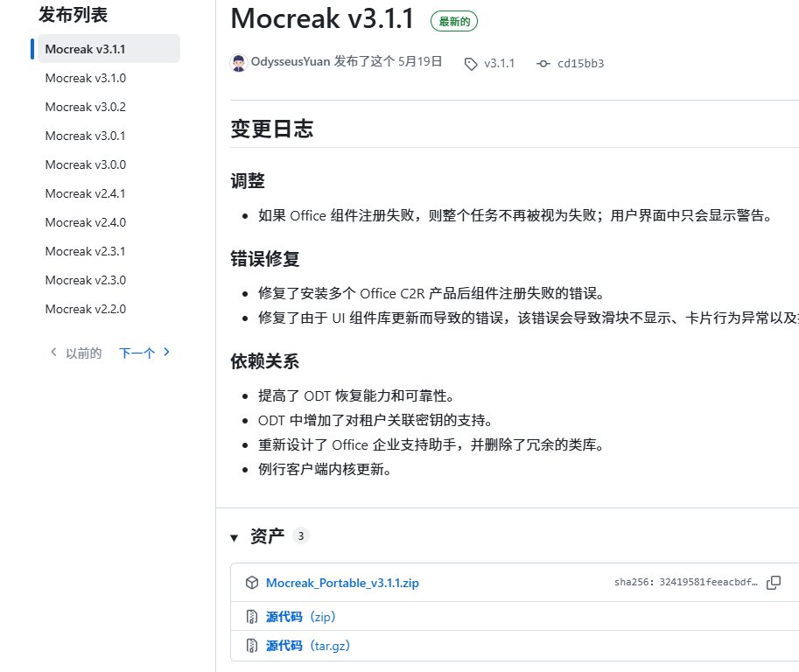Click the 最新的 latest badge
This screenshot has height=672, width=799.
coord(454,21)
